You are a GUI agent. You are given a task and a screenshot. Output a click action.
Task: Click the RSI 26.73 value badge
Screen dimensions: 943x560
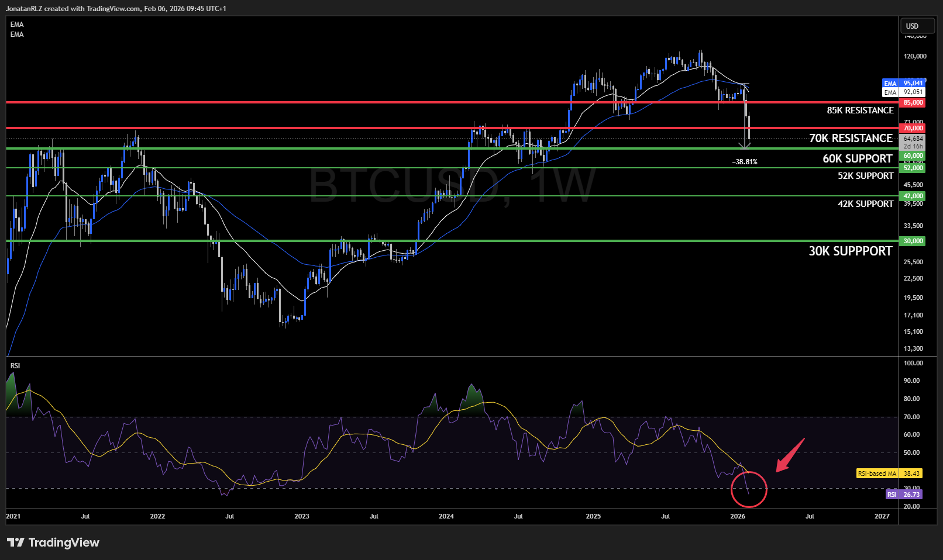904,495
